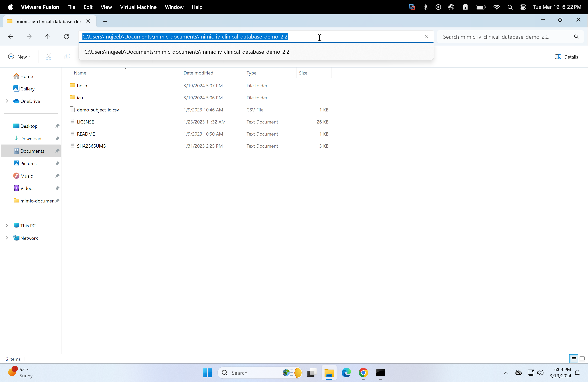Image resolution: width=588 pixels, height=382 pixels.
Task: Click the Back navigation arrow
Action: 10,37
